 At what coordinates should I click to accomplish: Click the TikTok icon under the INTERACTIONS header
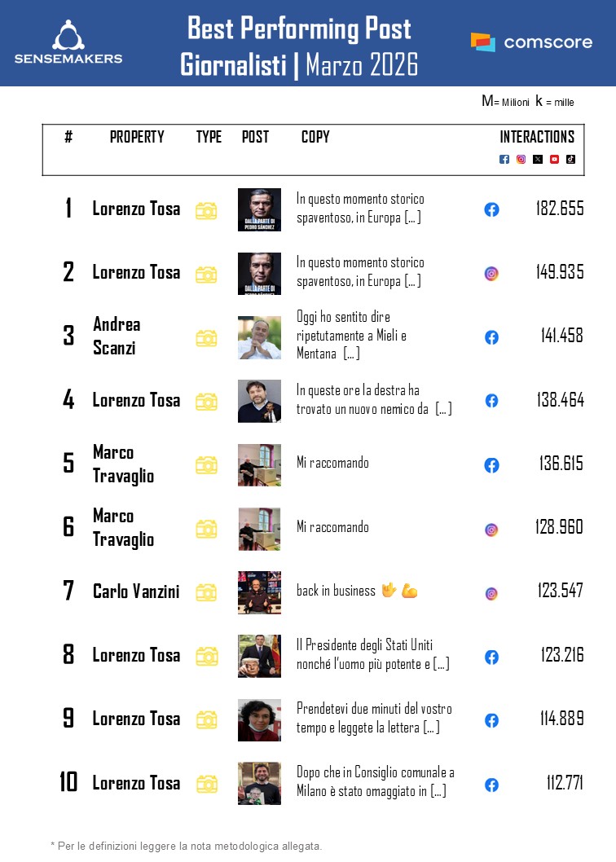(x=570, y=159)
